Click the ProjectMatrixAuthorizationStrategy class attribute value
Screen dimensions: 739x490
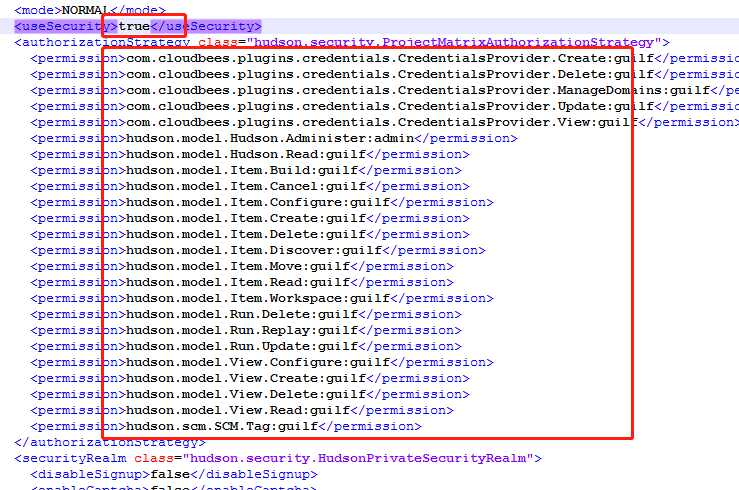click(x=454, y=42)
